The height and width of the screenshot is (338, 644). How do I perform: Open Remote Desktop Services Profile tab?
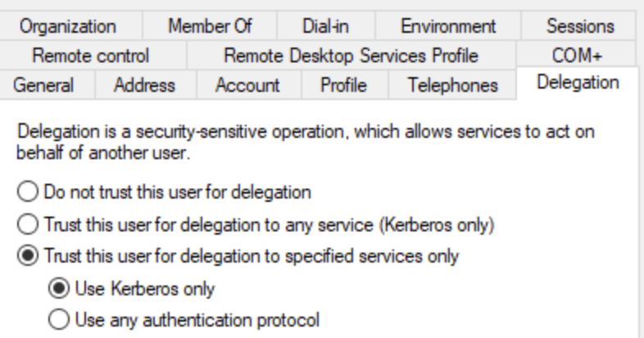click(351, 57)
